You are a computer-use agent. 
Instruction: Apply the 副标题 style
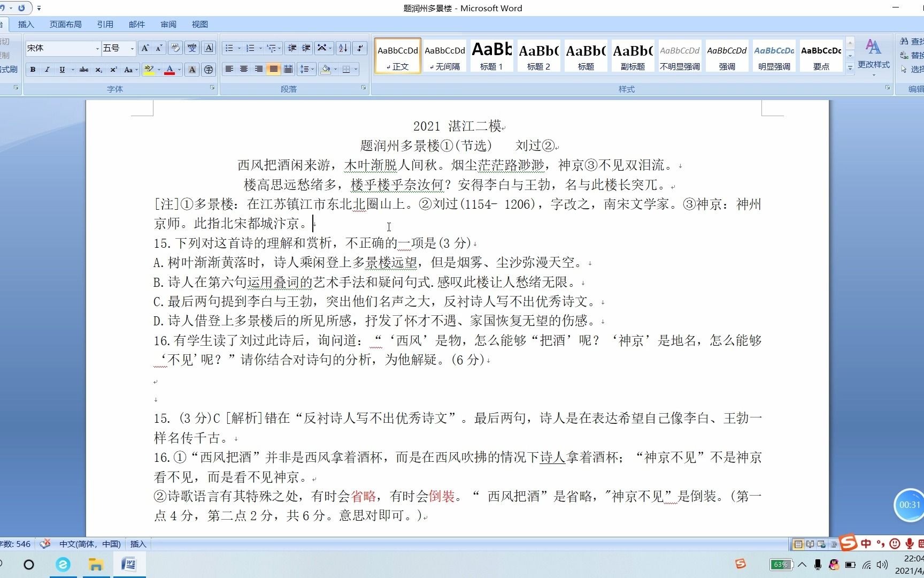click(x=633, y=56)
